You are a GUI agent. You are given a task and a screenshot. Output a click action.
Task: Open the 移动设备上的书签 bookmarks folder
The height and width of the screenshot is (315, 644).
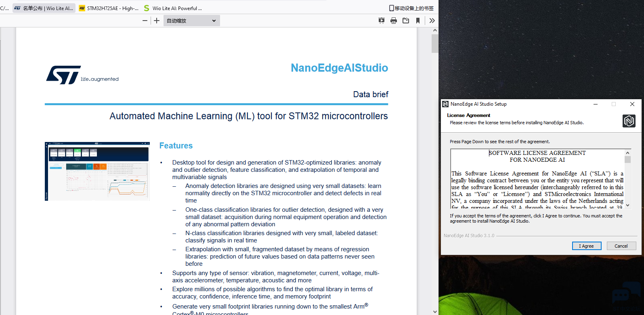pos(411,8)
